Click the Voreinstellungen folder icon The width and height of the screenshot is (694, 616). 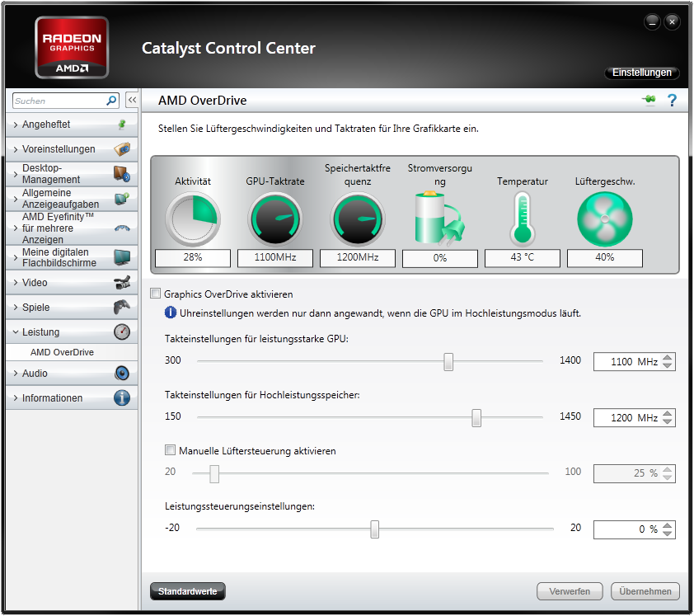[x=122, y=149]
